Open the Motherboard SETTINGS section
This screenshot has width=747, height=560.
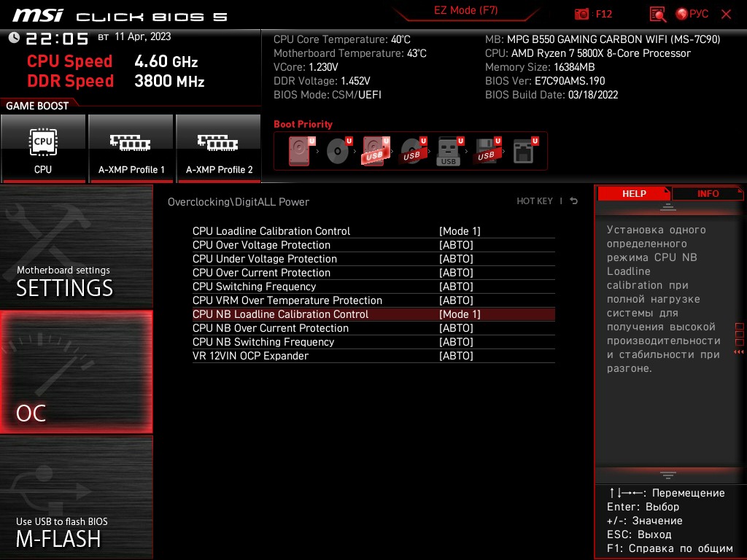point(76,246)
